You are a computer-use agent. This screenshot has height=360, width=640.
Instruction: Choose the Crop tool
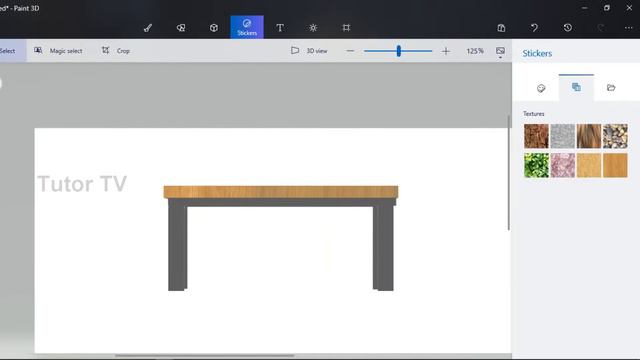pyautogui.click(x=116, y=51)
